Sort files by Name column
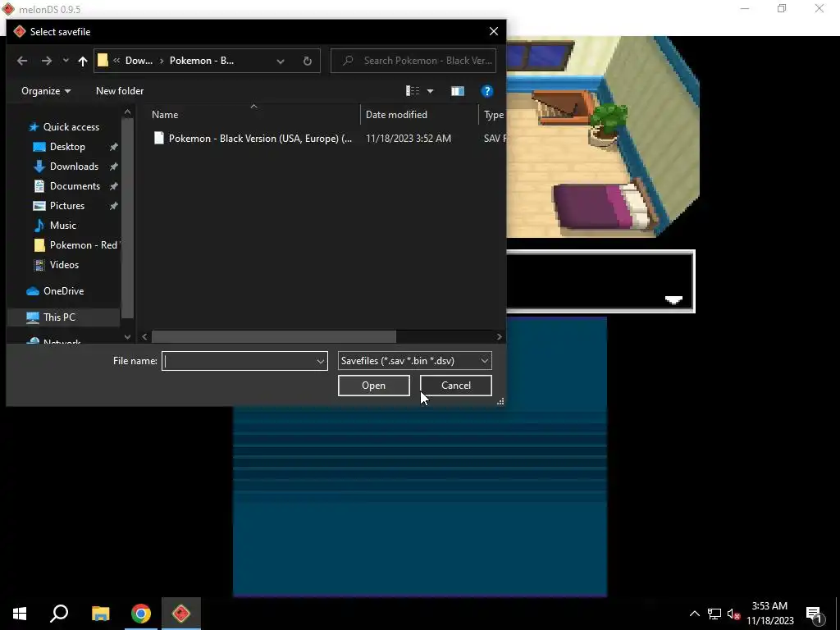This screenshot has width=840, height=630. (165, 115)
